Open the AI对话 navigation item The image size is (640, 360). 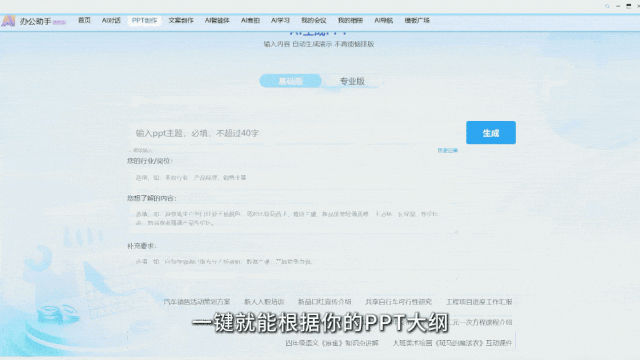111,20
